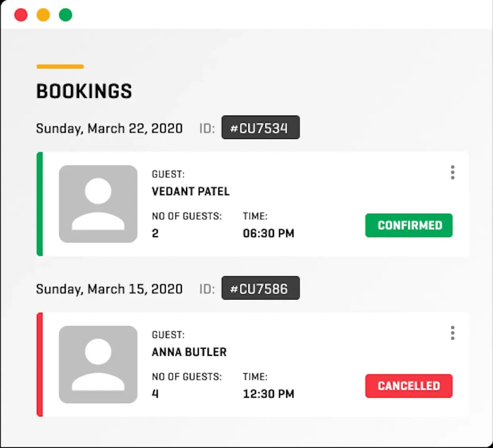This screenshot has width=493, height=448.
Task: Click the 12:30 PM booking time
Action: [268, 394]
